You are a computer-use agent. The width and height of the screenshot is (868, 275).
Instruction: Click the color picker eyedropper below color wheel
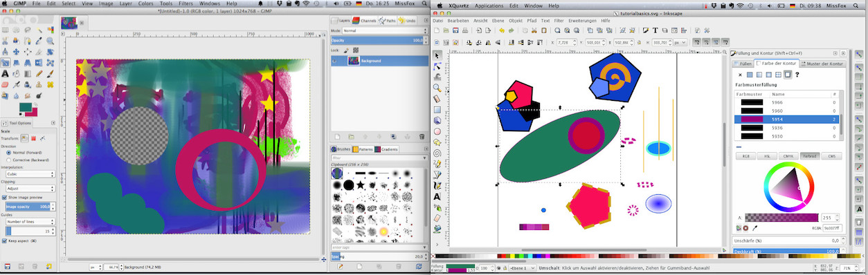(x=755, y=228)
